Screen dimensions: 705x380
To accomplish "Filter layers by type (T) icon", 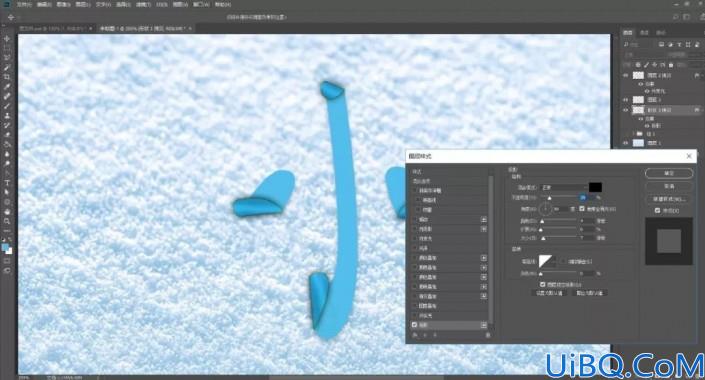I will pos(679,45).
